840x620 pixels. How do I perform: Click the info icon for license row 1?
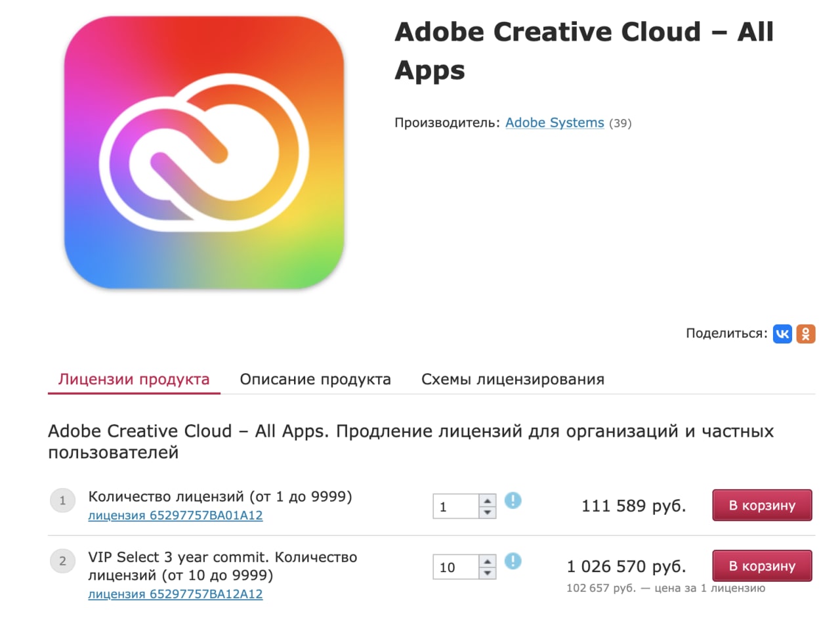click(x=513, y=500)
